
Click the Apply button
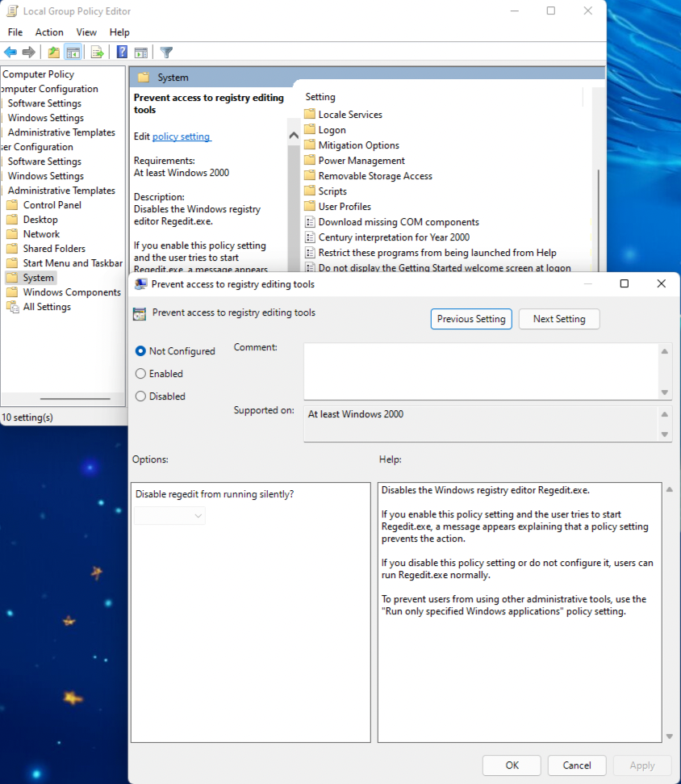tap(642, 765)
